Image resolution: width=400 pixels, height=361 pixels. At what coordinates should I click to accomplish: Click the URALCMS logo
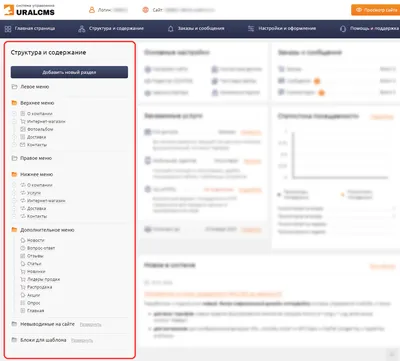point(29,10)
